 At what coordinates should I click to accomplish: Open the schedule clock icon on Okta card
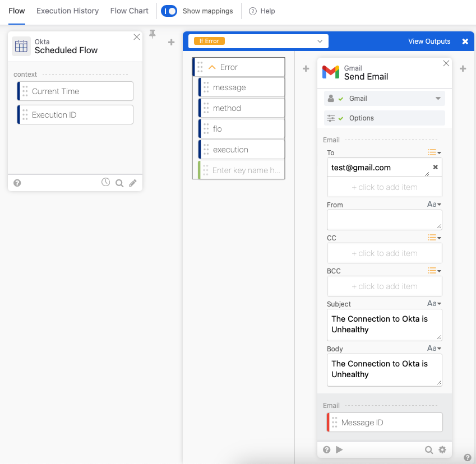[x=105, y=182]
